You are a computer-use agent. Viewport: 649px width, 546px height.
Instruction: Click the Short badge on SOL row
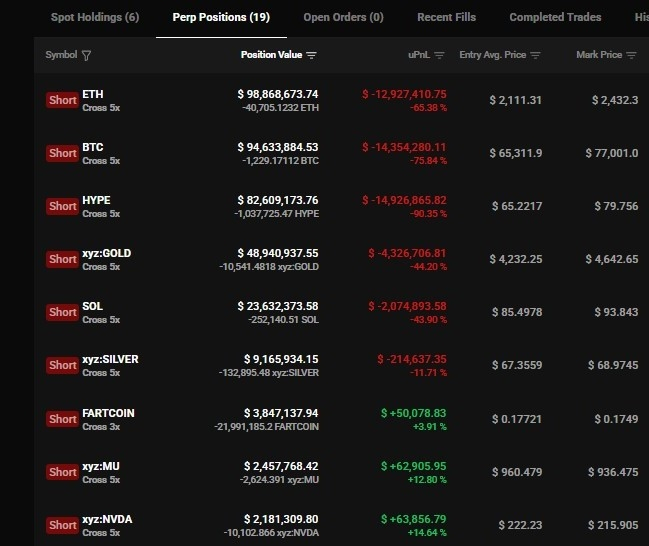(x=62, y=312)
